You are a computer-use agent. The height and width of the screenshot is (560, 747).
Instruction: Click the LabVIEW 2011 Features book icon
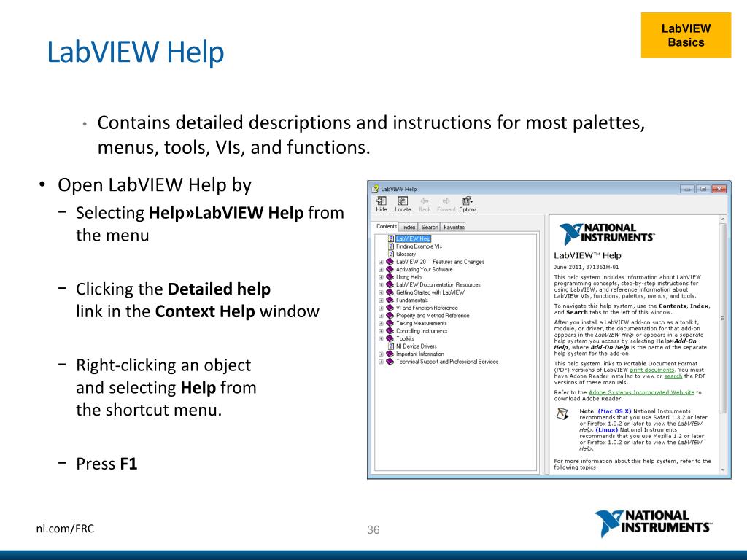pos(390,262)
